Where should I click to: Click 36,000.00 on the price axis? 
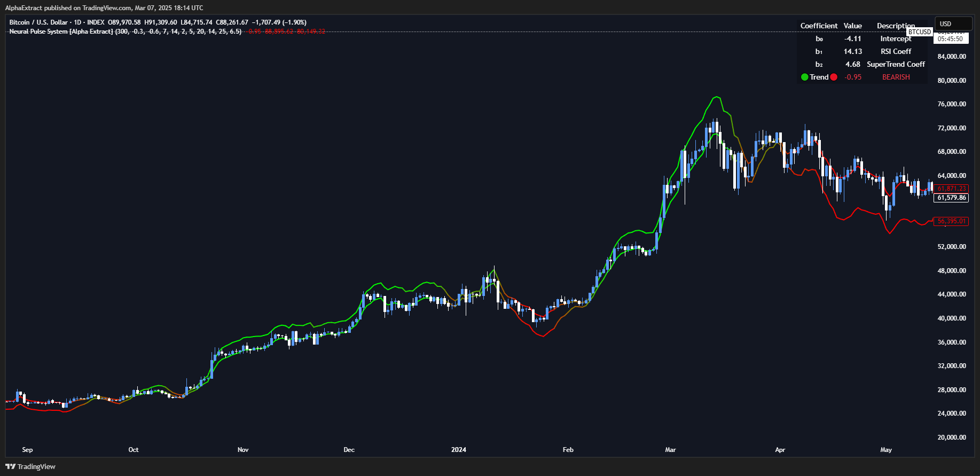tap(952, 342)
